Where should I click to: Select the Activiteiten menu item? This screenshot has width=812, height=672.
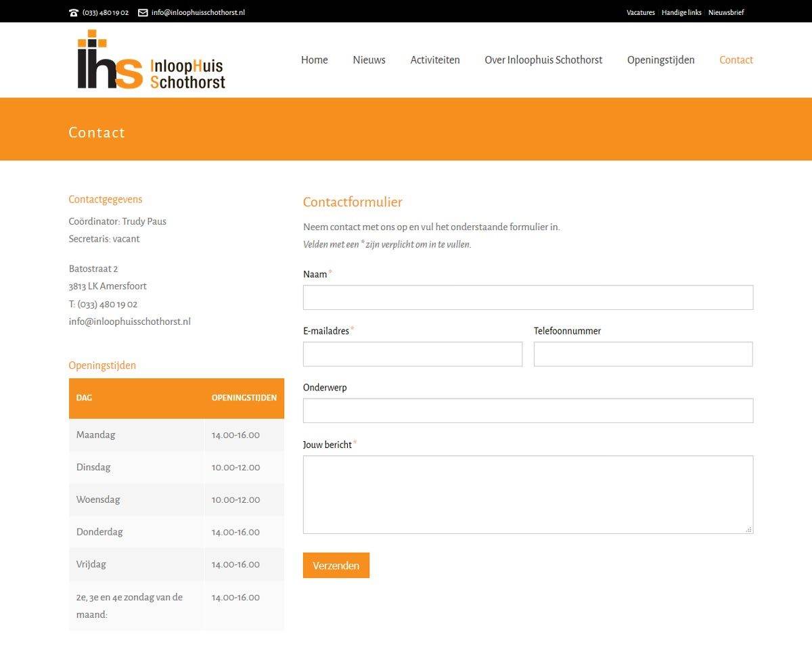[x=434, y=60]
